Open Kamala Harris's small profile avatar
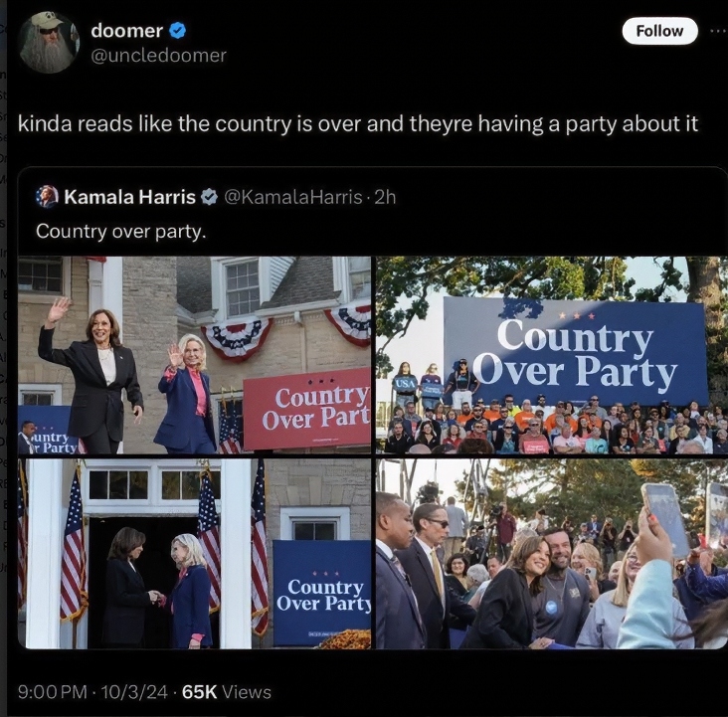This screenshot has height=717, width=728. 47,197
